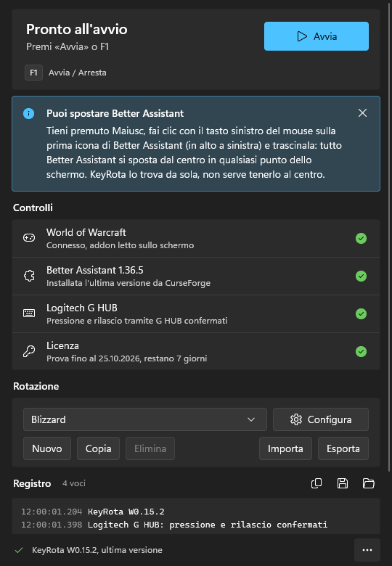The height and width of the screenshot is (566, 392).
Task: Click Logitech G HUB green status checkmark
Action: (x=361, y=313)
